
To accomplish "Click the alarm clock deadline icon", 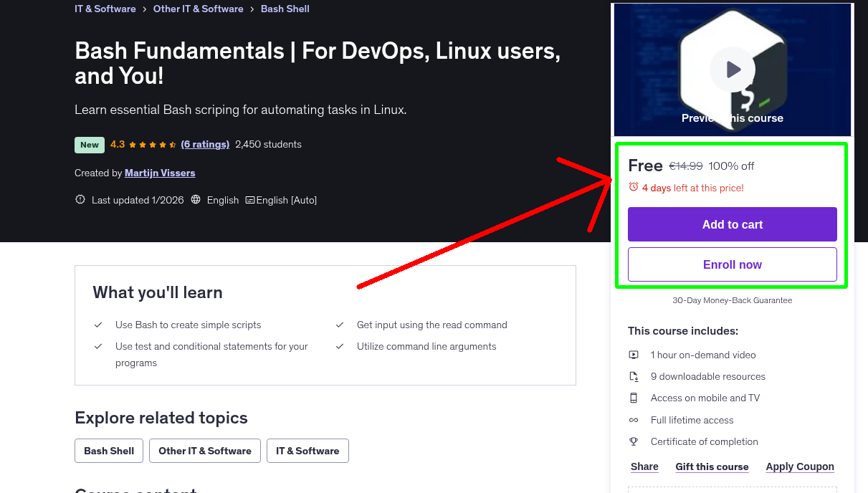I will [x=633, y=186].
